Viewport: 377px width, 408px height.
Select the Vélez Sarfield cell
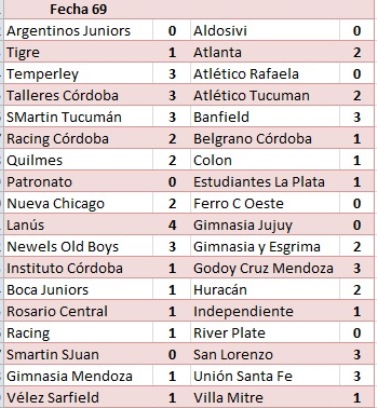pos(78,397)
